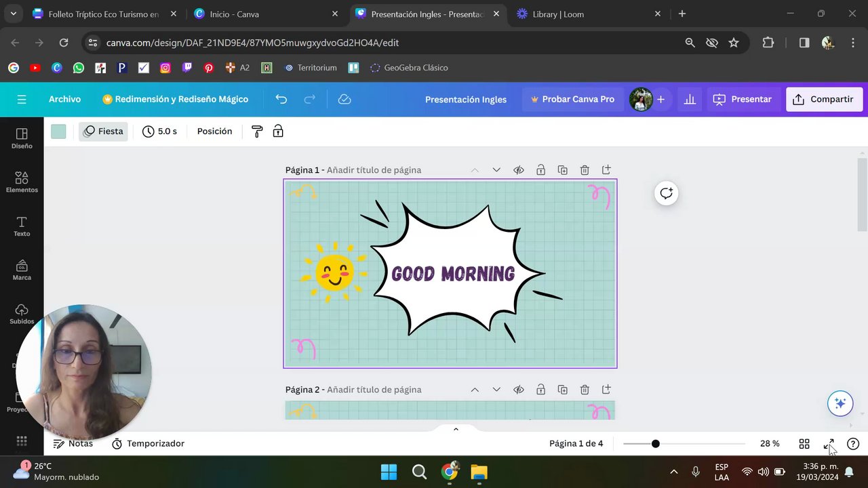
Task: Add a comment with the speech bubble button
Action: tap(667, 193)
